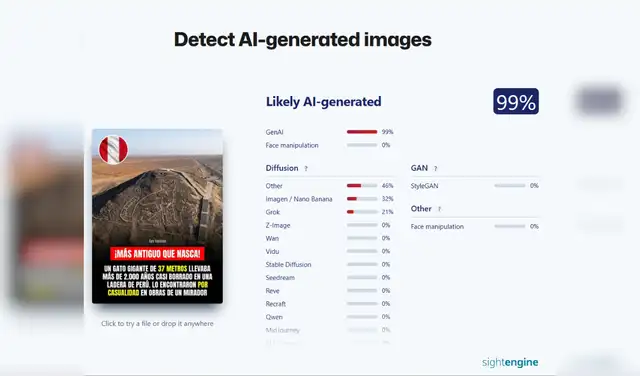Viewport: 640px width, 376px height.
Task: Click 'Face manipulation' label in the Other section
Action: point(437,226)
